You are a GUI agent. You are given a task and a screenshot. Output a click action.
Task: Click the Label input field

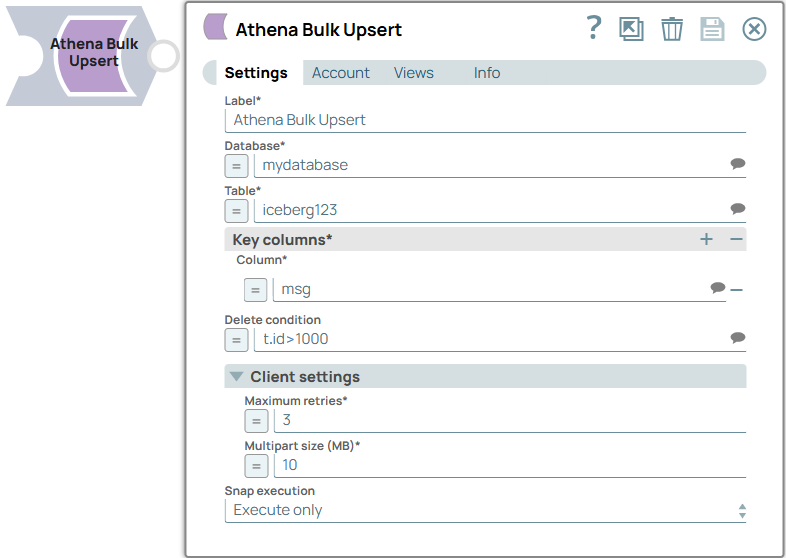tap(485, 120)
